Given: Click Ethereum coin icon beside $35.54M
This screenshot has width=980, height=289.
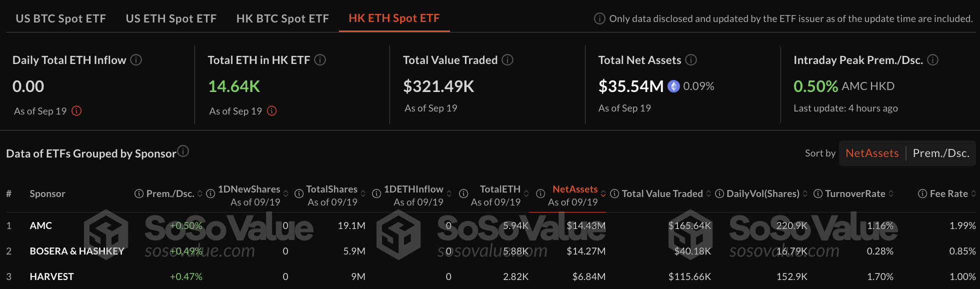Looking at the screenshot, I should point(674,86).
